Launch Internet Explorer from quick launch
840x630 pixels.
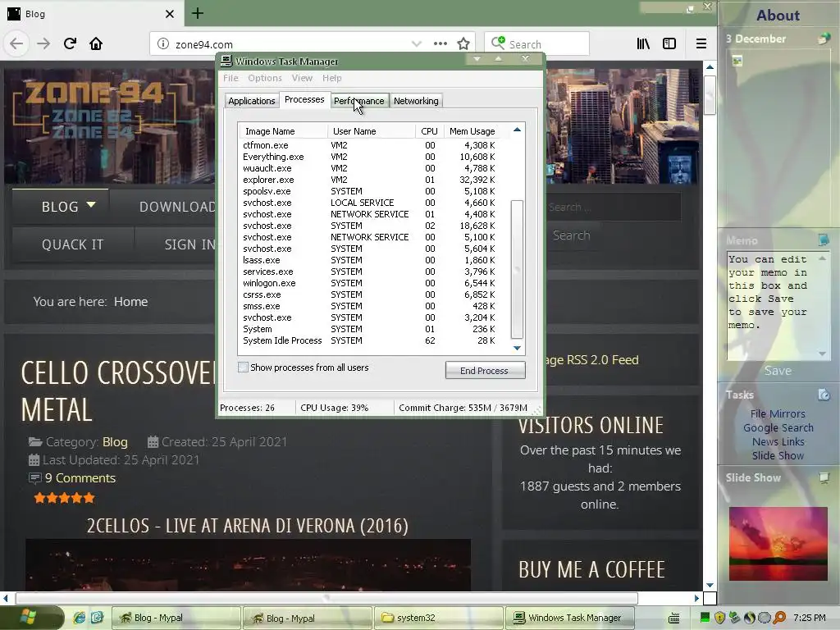[x=80, y=618]
